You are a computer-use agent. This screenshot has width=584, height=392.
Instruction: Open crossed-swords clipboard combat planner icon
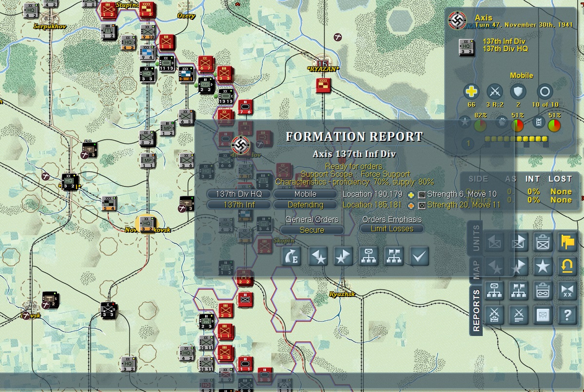(x=494, y=316)
